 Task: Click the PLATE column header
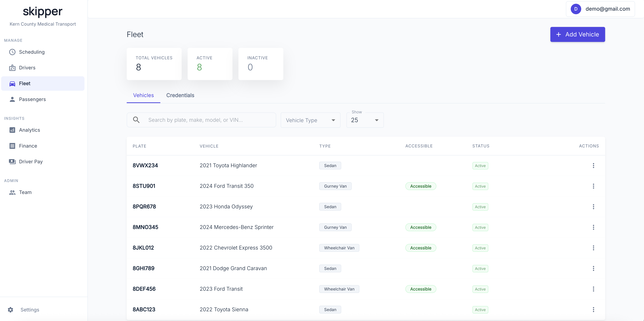coord(139,146)
